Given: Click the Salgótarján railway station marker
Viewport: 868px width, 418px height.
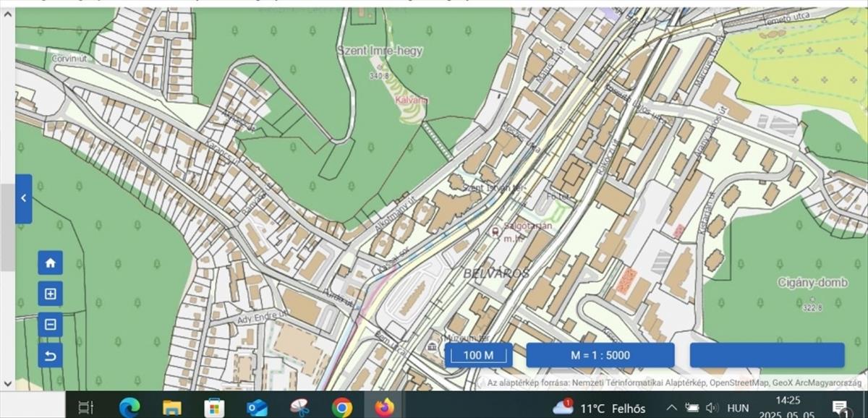Looking at the screenshot, I should [495, 232].
